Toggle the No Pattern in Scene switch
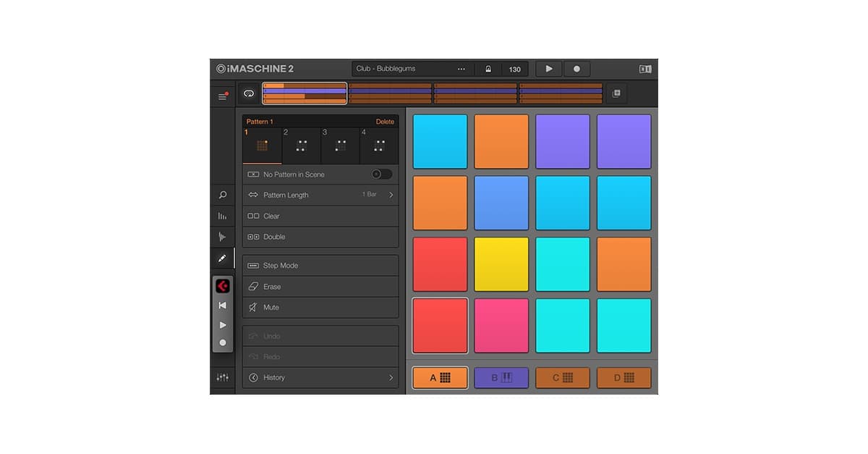Image resolution: width=868 pixels, height=454 pixels. tap(381, 175)
